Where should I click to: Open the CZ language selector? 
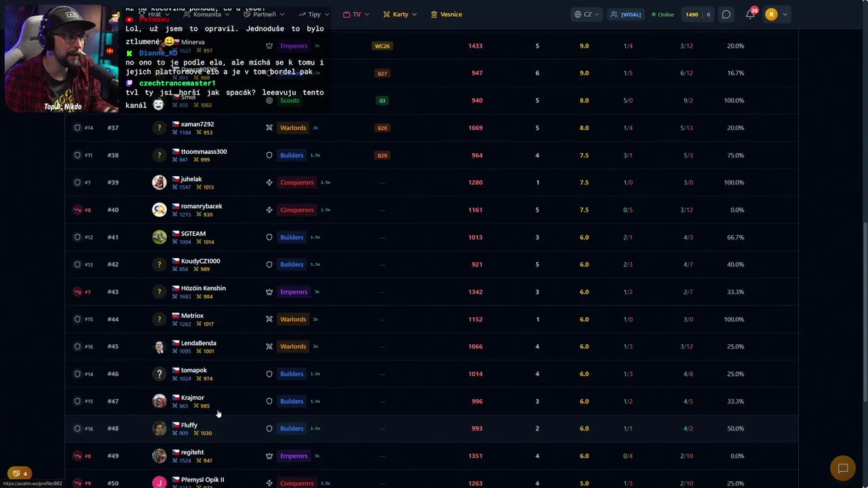tap(587, 14)
